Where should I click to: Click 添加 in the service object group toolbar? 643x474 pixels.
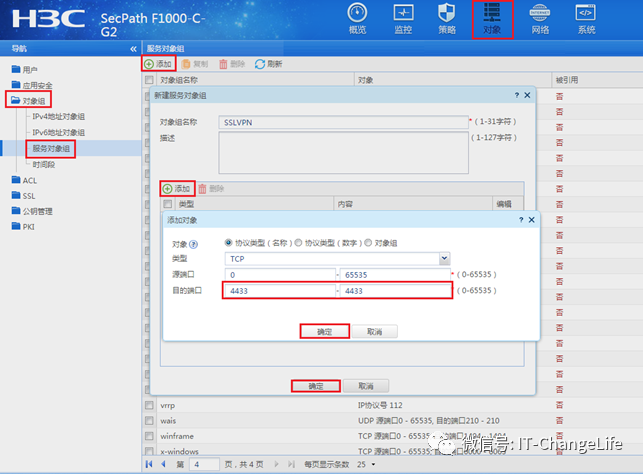tap(158, 64)
